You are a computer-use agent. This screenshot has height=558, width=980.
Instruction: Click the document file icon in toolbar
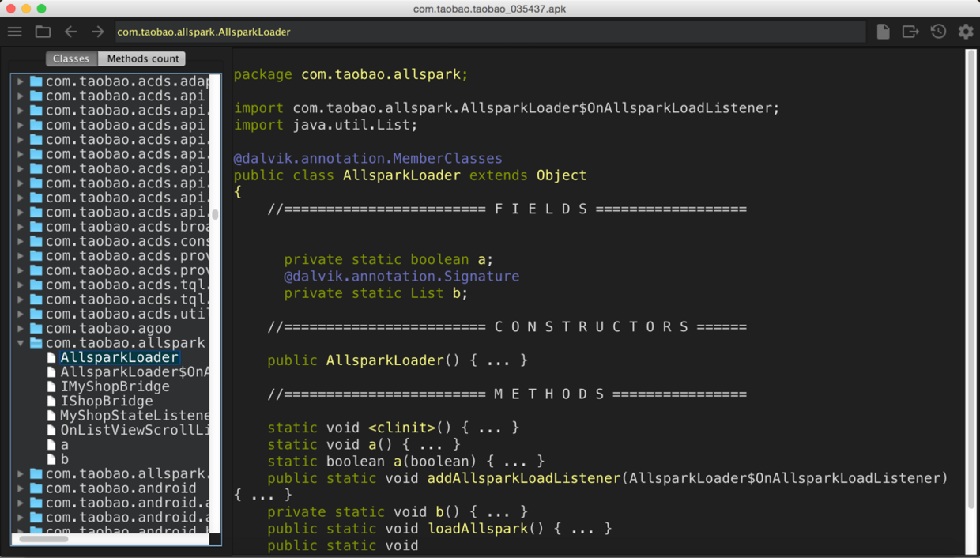(884, 32)
